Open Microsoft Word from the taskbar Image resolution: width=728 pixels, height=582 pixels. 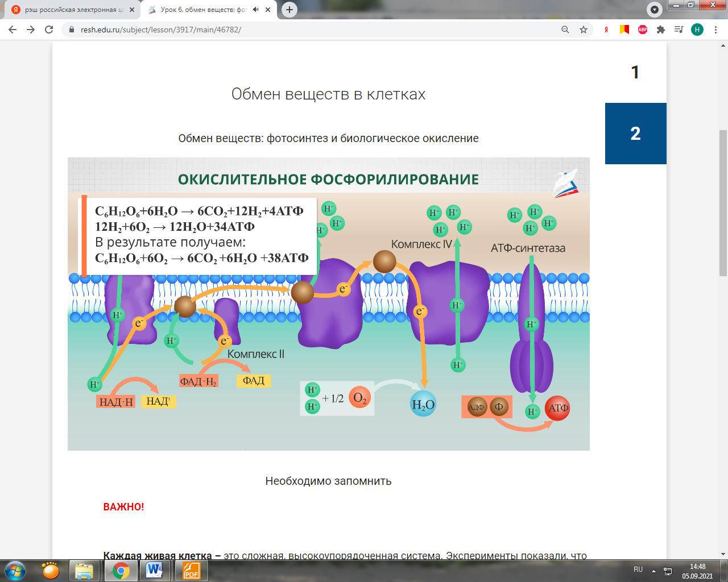point(154,570)
